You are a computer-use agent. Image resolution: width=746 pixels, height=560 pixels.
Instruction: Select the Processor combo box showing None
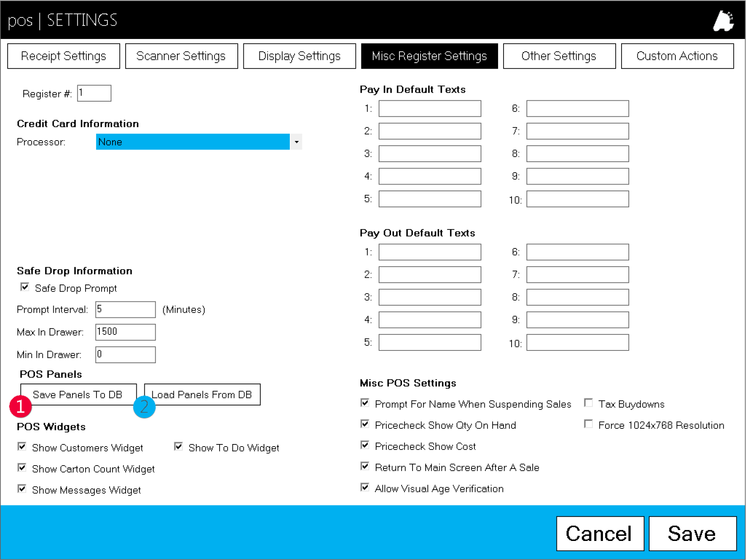(x=199, y=142)
